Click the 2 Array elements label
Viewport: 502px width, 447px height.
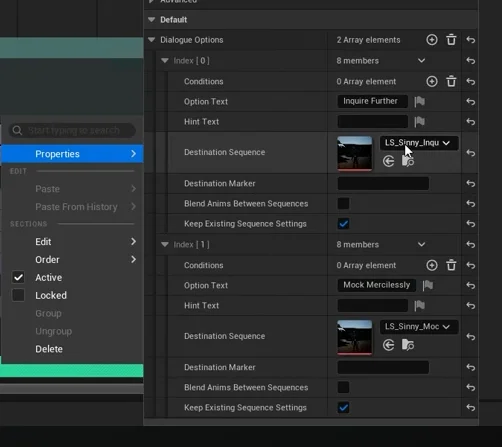tap(368, 40)
